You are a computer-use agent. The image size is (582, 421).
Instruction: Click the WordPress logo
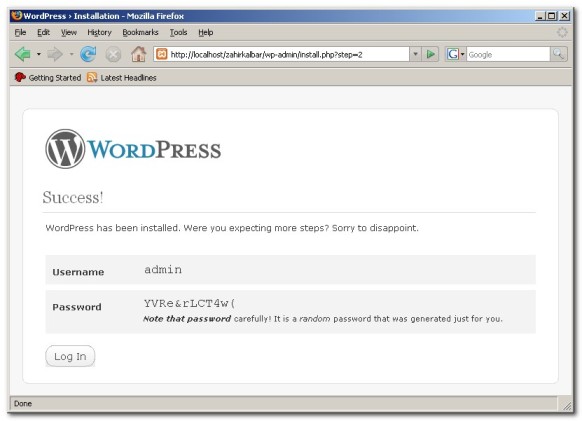(133, 149)
